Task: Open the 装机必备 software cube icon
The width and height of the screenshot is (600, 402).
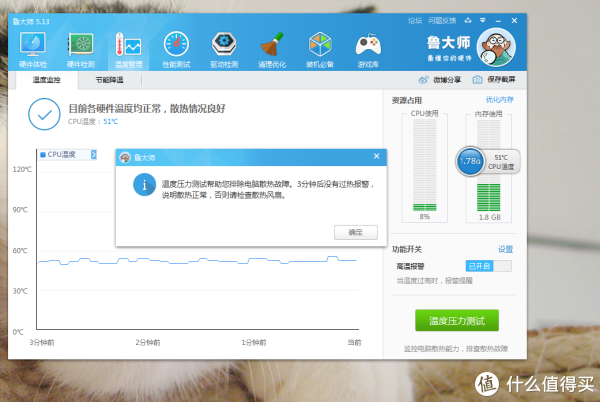Action: tap(320, 50)
